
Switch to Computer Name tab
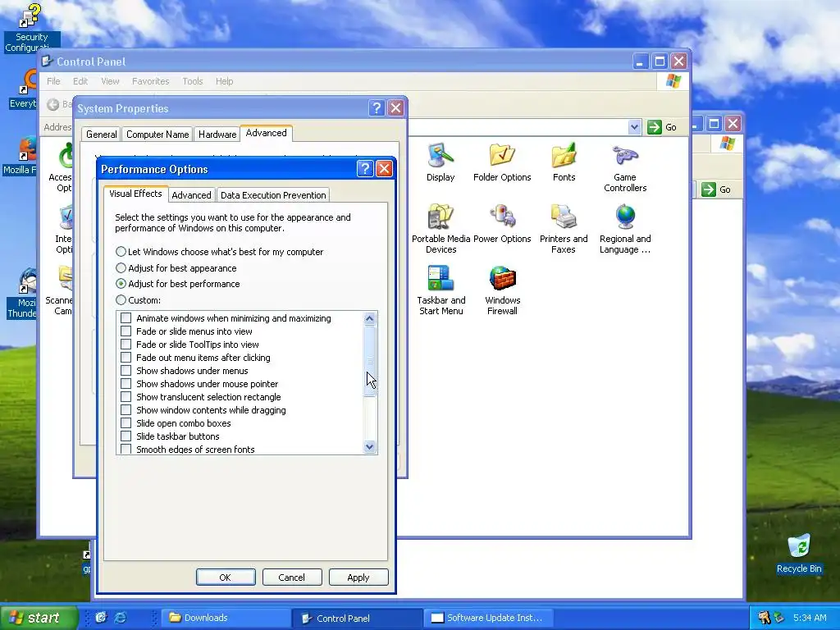(x=157, y=135)
